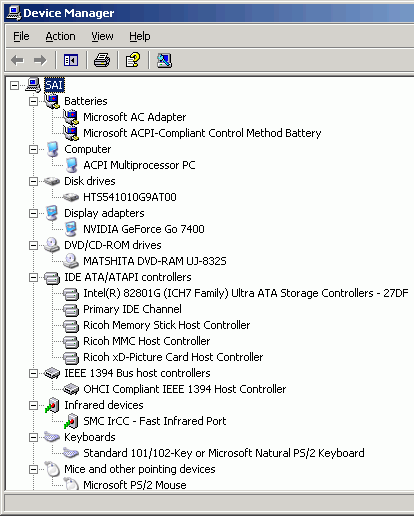Open the File menu
The height and width of the screenshot is (516, 414).
(21, 36)
